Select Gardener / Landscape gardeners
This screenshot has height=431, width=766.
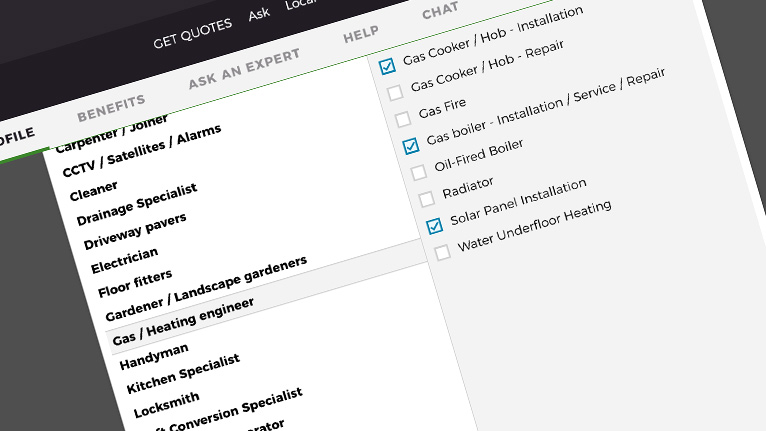tap(206, 288)
